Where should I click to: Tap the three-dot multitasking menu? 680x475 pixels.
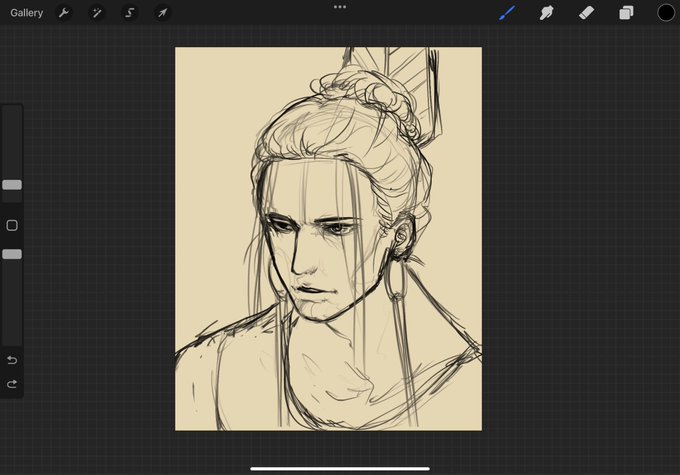[340, 7]
